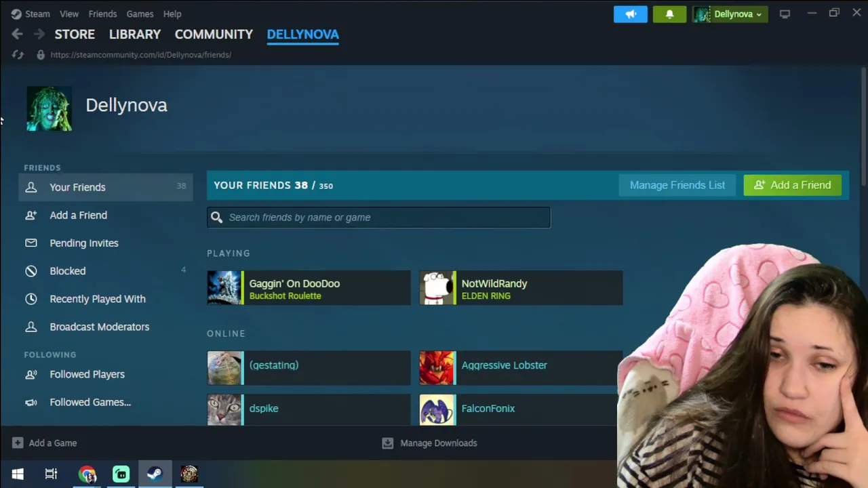Open the View menu

click(69, 14)
